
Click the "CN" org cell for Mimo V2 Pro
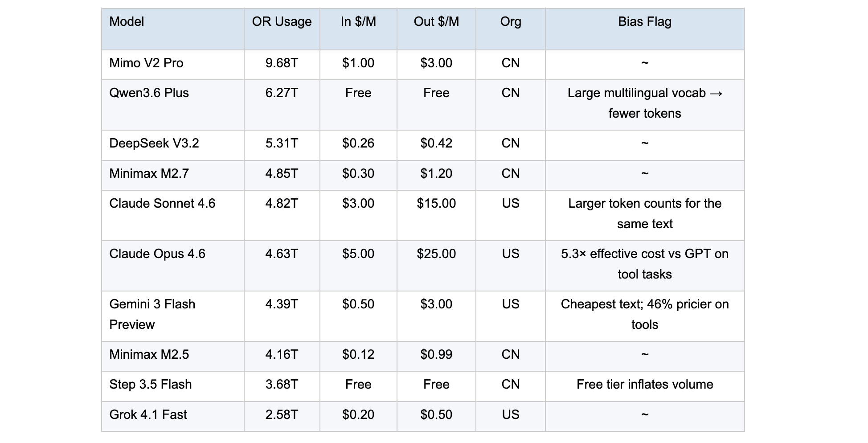point(511,63)
